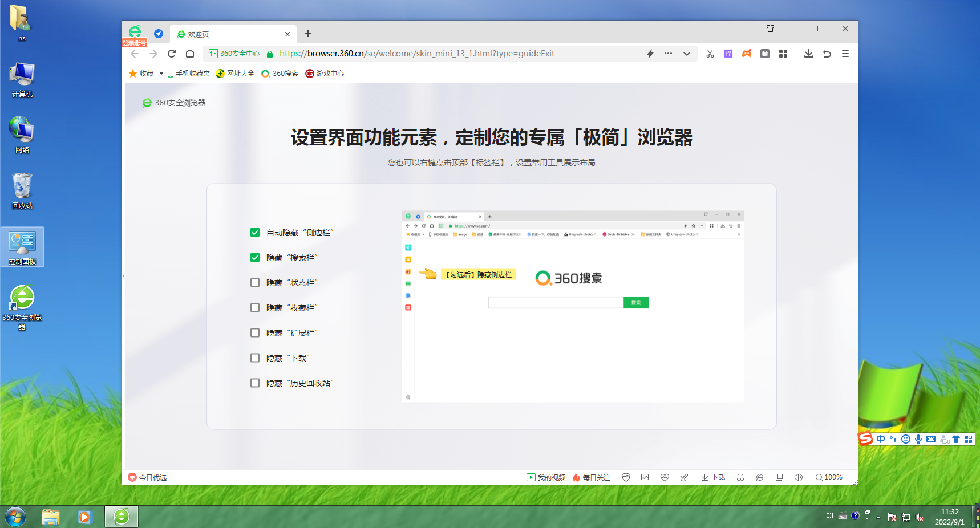
Task: Click the 360安全中心 site badge
Action: coord(234,54)
